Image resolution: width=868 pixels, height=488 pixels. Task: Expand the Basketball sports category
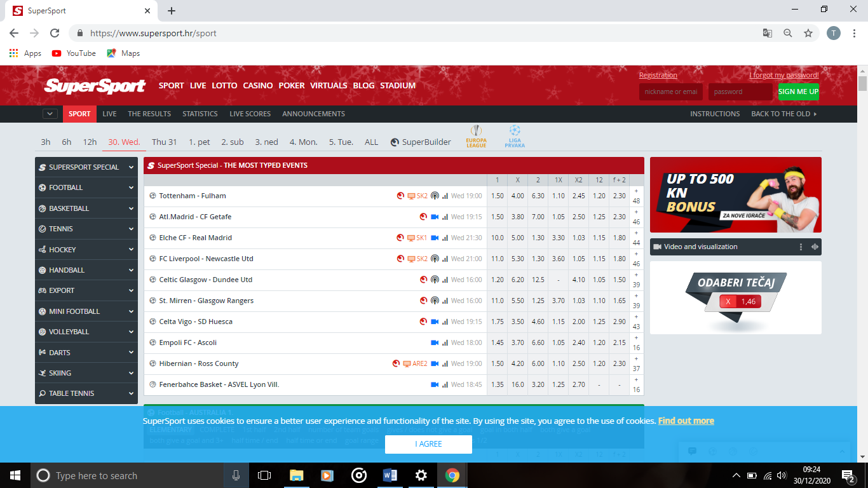pos(86,208)
